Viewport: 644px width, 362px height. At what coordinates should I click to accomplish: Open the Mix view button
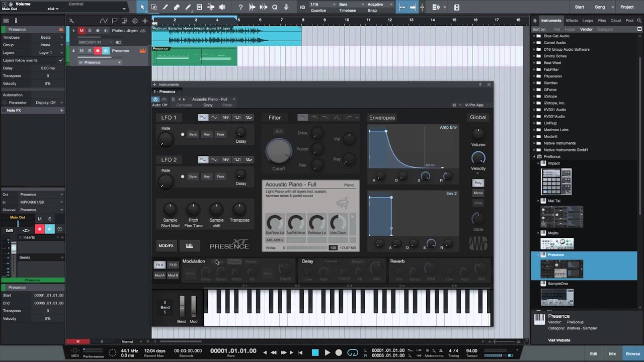click(x=612, y=354)
